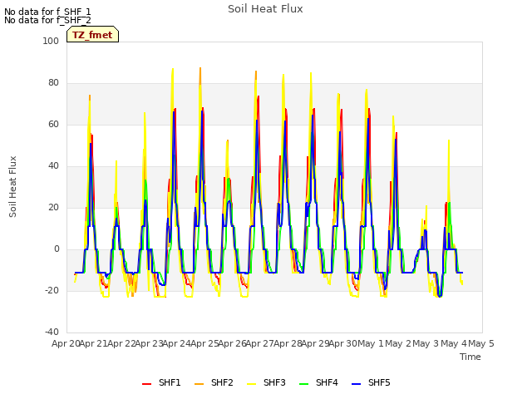
Task: Click the 'No data for f_SHF_2' message
Action: tap(47, 20)
